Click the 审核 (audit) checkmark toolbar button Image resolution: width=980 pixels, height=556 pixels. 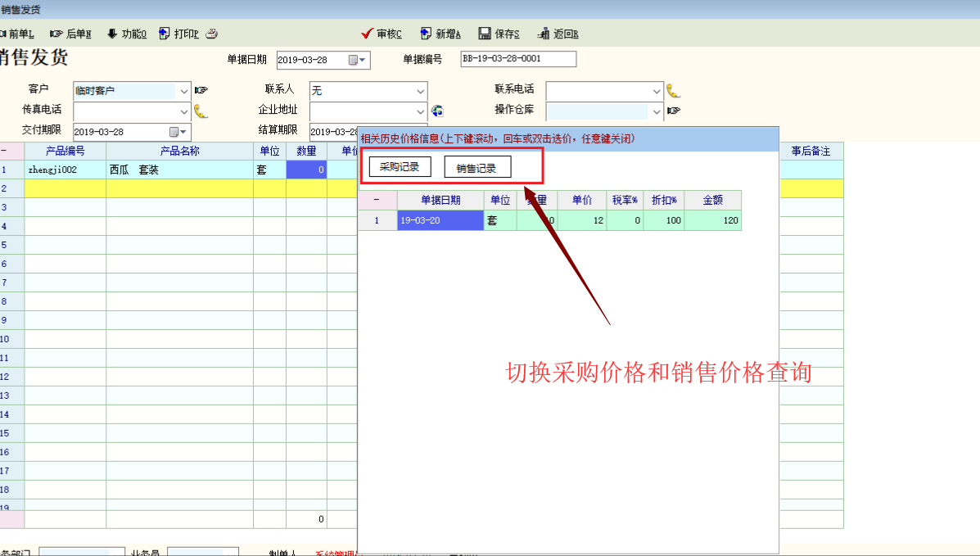coord(382,34)
